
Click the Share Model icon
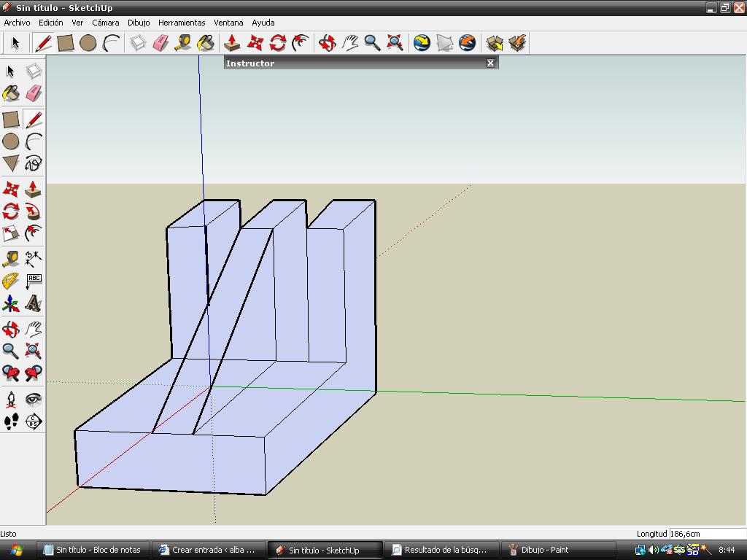click(x=517, y=43)
